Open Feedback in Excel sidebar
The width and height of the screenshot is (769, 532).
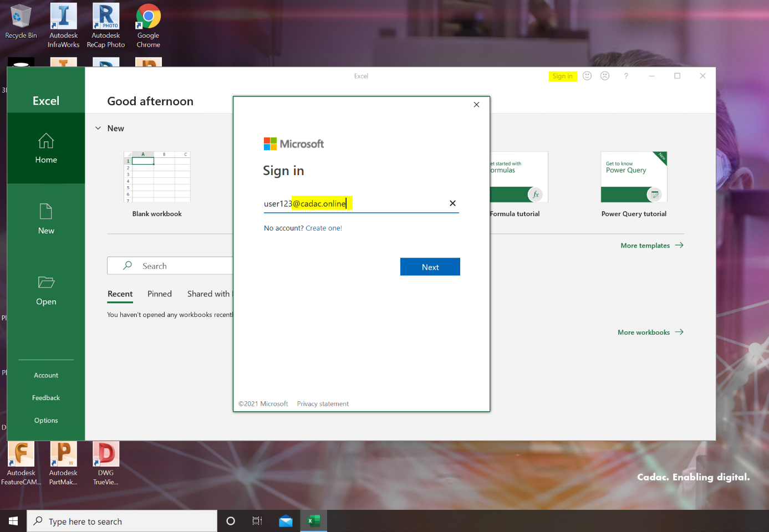pos(46,398)
